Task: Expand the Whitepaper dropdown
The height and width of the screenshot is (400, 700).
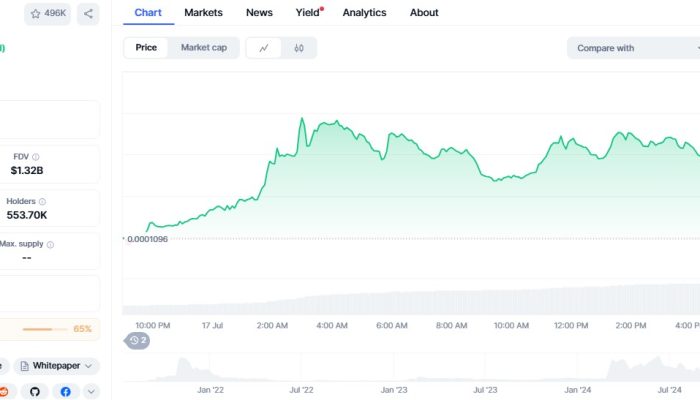Action: point(57,367)
